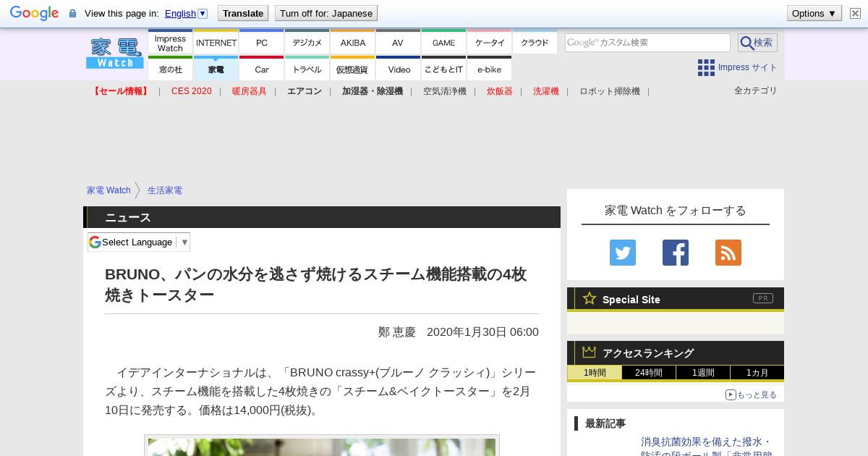
Task: Select the 24時間 ranking tab
Action: (649, 373)
